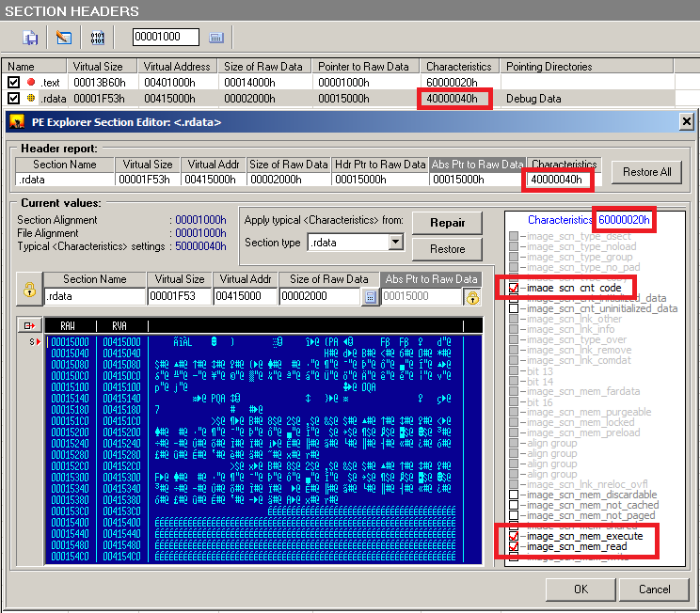This screenshot has width=700, height=613.
Task: Click the Virtual Size input 00001F53
Action: (180, 296)
